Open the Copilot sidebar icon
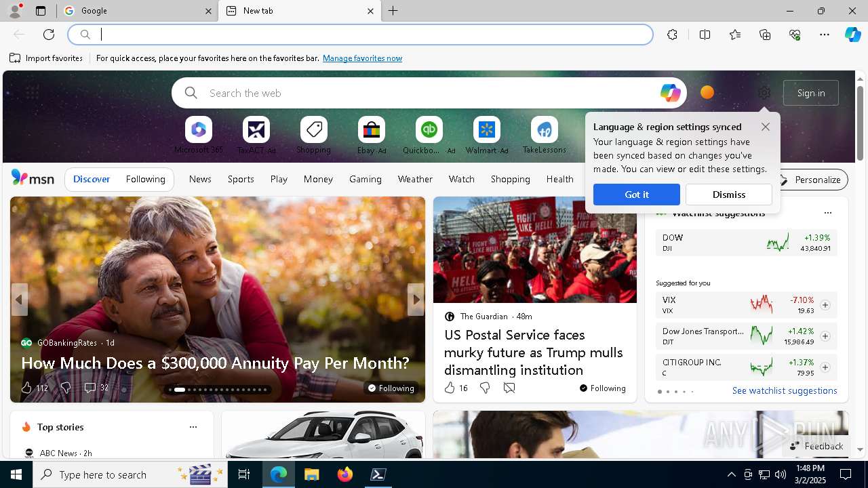The height and width of the screenshot is (488, 868). (x=852, y=35)
